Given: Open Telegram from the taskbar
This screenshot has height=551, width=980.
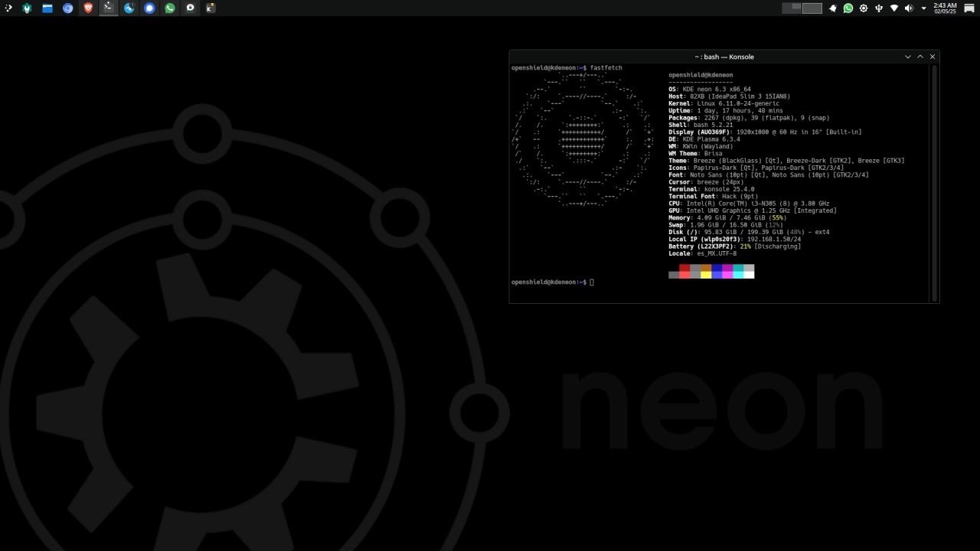Looking at the screenshot, I should 129,8.
